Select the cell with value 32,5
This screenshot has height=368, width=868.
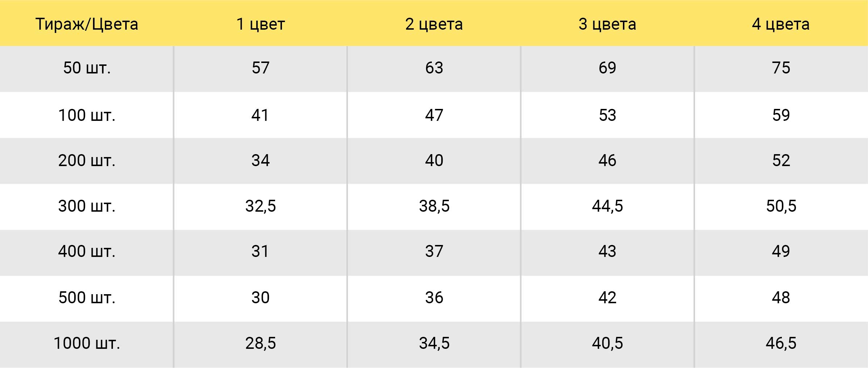(261, 206)
